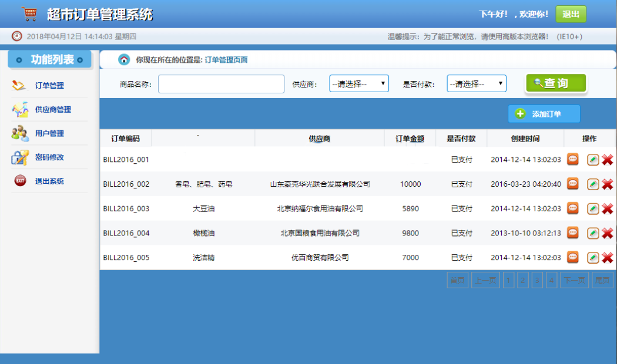Click the green 退出 logout button
The width and height of the screenshot is (617, 364).
[571, 14]
